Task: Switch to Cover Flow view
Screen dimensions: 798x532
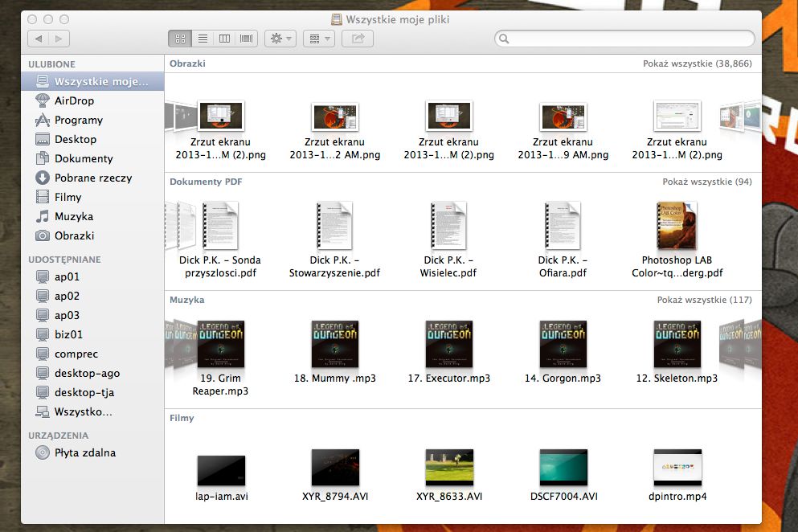Action: (x=247, y=39)
